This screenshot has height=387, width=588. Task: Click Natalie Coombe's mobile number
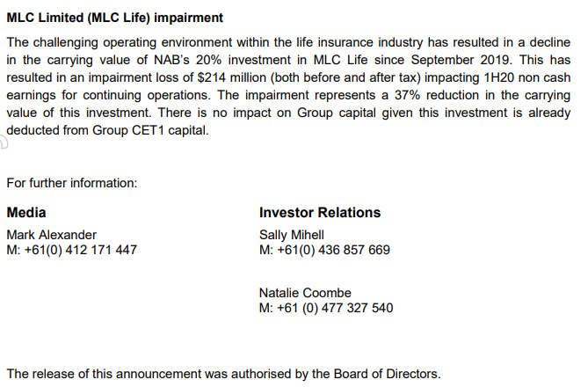pyautogui.click(x=326, y=308)
